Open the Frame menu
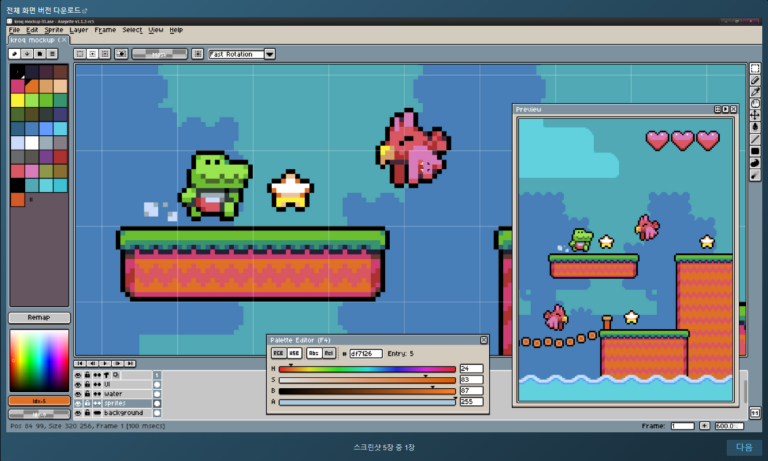768x461 pixels. tap(105, 30)
